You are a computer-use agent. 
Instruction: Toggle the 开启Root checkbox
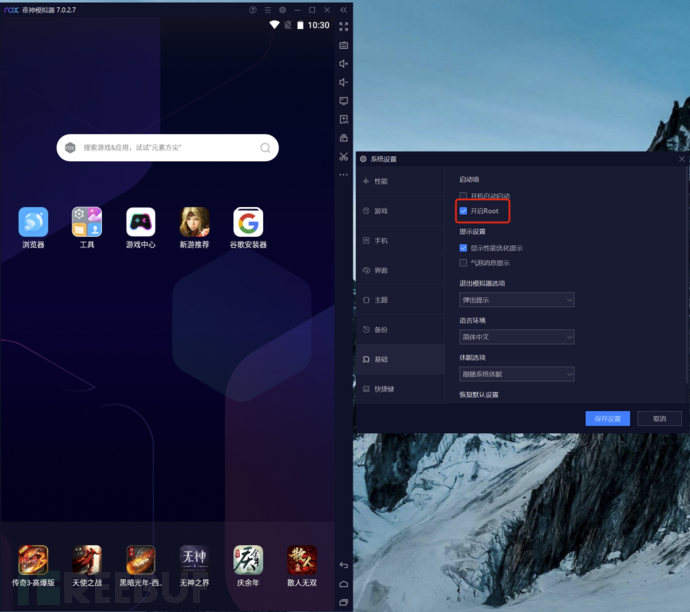coord(463,211)
